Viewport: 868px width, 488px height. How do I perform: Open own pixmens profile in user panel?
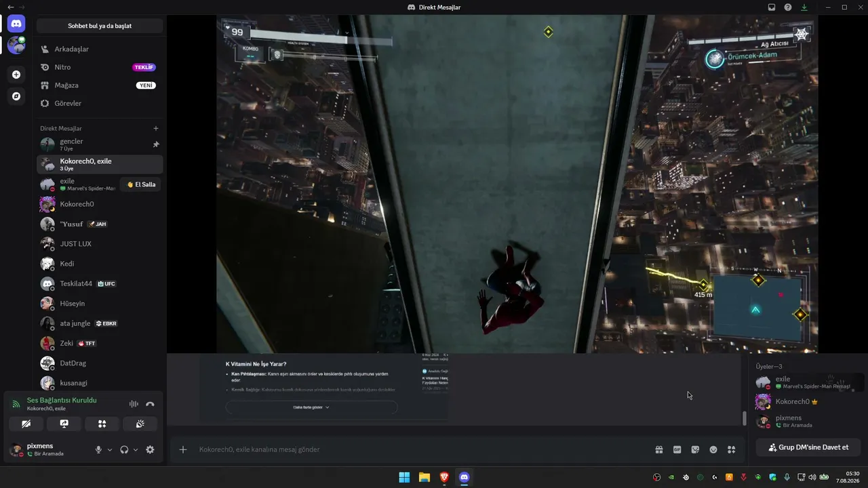point(46,449)
